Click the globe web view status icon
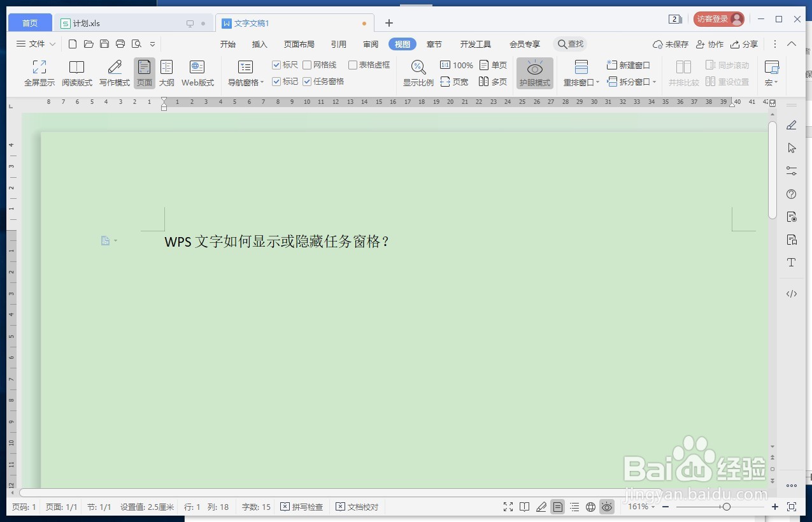Screen dimensions: 812x522 pyautogui.click(x=590, y=507)
